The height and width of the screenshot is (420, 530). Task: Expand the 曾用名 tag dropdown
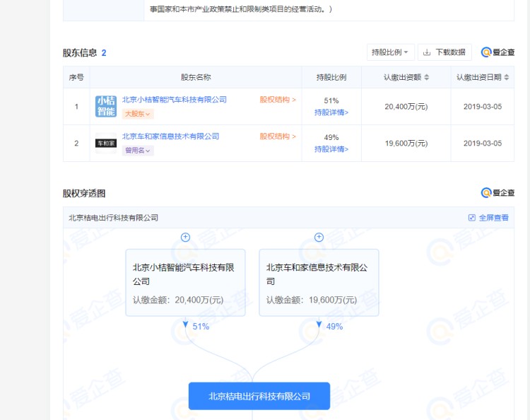point(138,151)
